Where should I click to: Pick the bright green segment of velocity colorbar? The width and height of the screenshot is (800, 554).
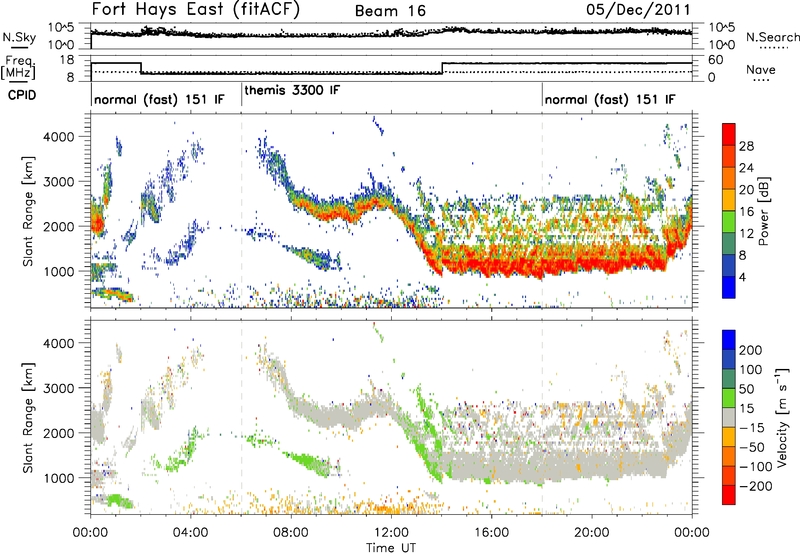click(729, 398)
